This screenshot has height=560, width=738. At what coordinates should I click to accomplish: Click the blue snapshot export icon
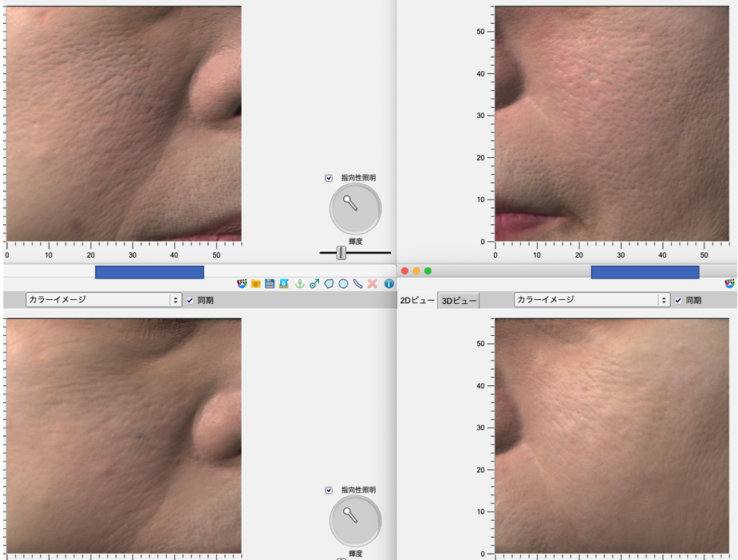284,284
